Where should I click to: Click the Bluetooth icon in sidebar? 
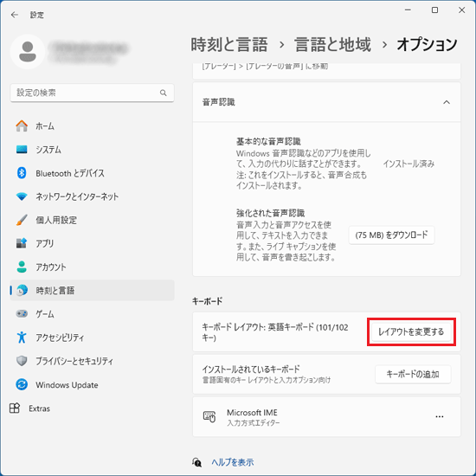(x=22, y=173)
